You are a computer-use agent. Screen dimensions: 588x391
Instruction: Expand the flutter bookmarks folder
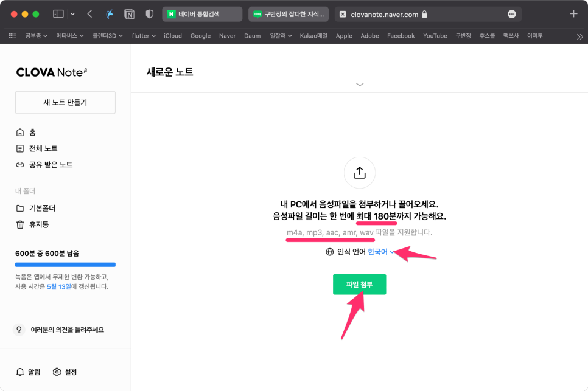point(144,36)
